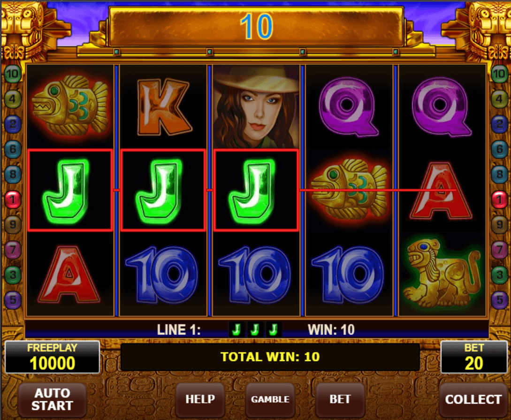The image size is (511, 420).
Task: Click the red A symbol in last reel
Action: click(x=441, y=191)
